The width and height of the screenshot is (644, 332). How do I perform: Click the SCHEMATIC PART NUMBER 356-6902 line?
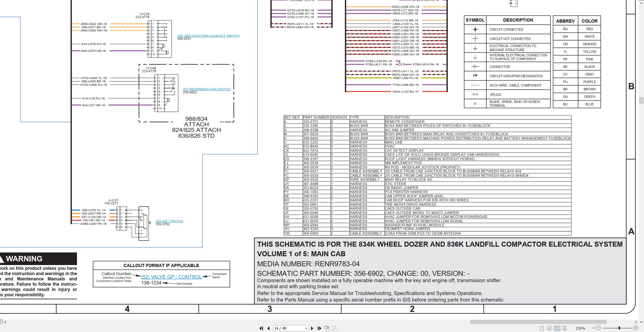(x=363, y=273)
